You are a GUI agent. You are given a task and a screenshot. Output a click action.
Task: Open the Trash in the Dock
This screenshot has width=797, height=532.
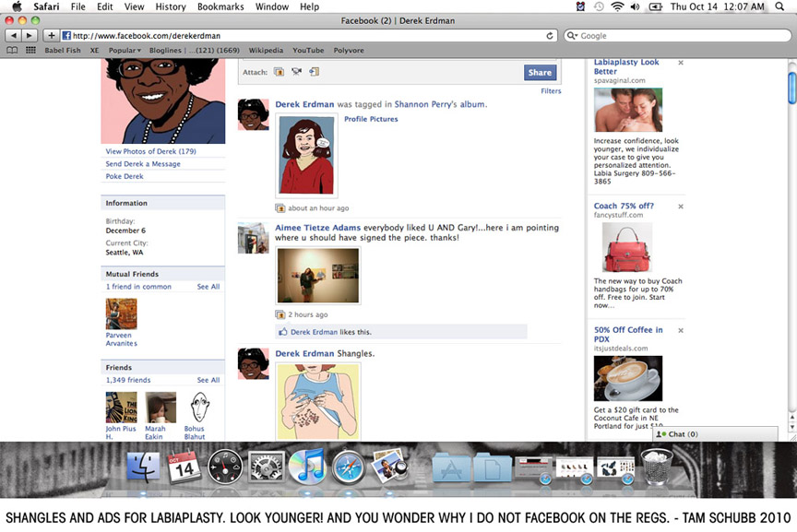657,467
